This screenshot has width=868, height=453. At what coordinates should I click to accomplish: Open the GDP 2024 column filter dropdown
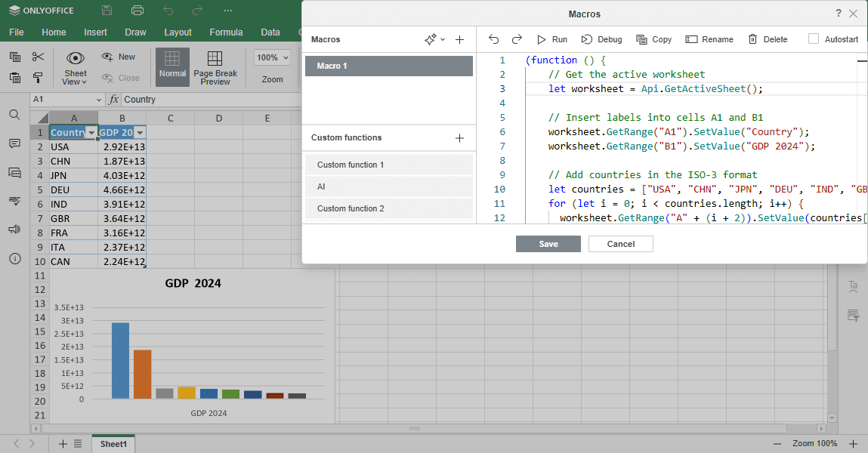[x=140, y=133]
